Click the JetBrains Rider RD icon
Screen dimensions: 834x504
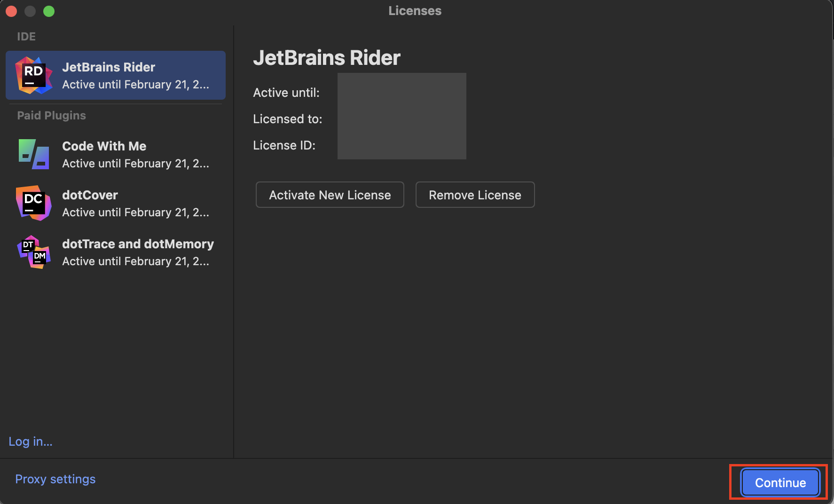point(34,75)
